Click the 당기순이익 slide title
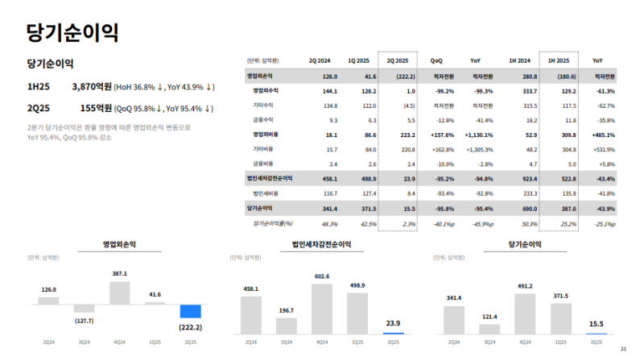This screenshot has height=357, width=644. 72,32
